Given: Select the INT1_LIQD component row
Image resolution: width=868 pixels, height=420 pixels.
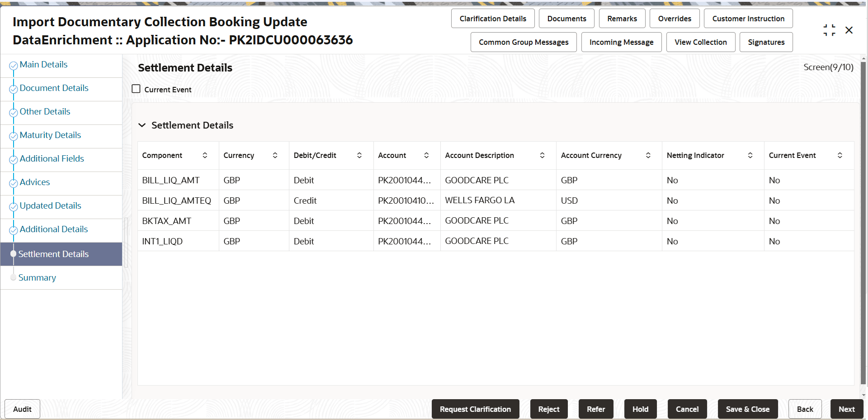Looking at the screenshot, I should click(x=496, y=241).
